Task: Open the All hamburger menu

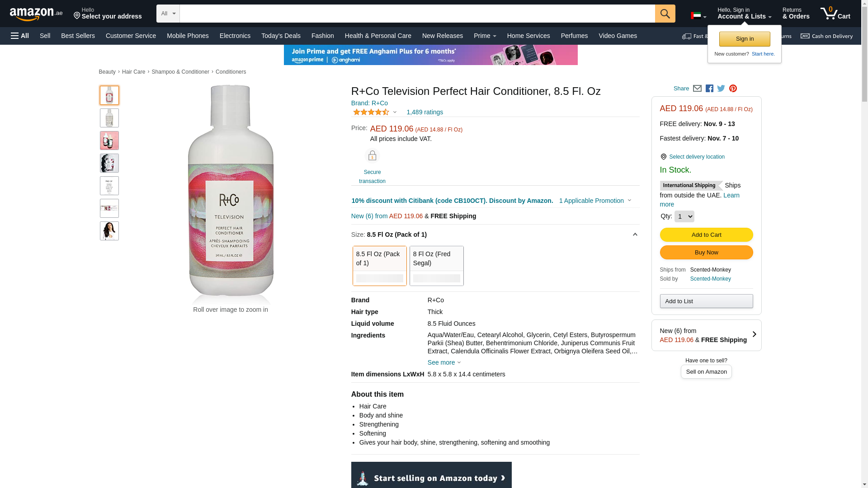Action: click(x=20, y=36)
